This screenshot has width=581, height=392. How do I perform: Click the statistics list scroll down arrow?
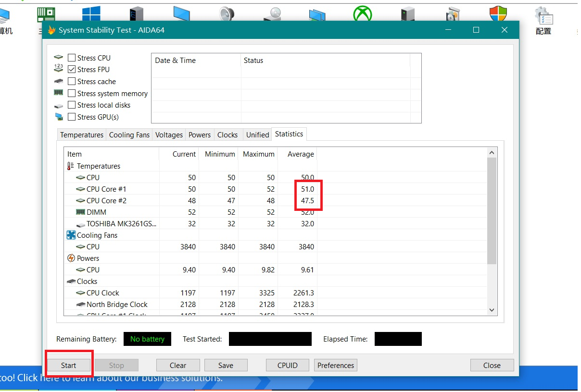point(492,310)
